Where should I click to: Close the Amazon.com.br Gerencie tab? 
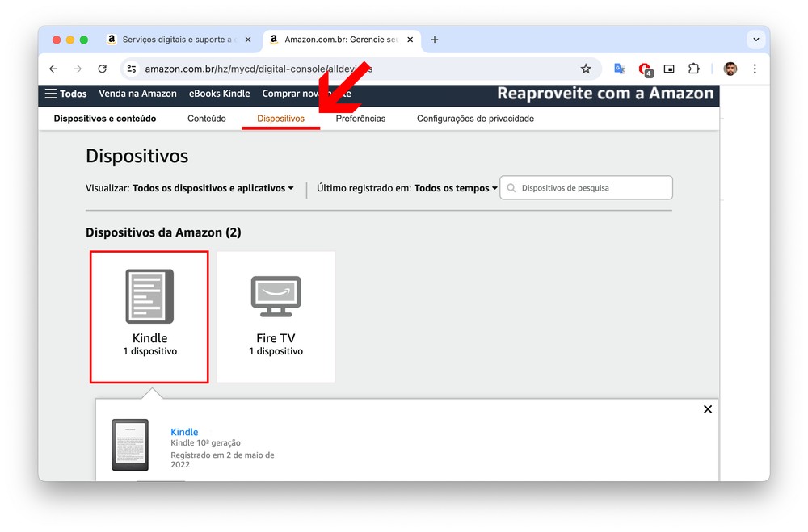point(410,40)
